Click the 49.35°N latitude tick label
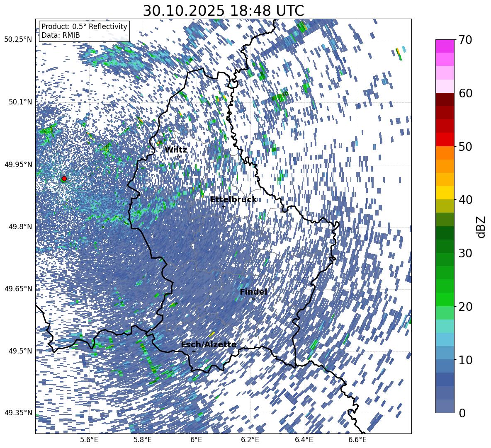Image resolution: width=491 pixels, height=448 pixels. point(18,413)
